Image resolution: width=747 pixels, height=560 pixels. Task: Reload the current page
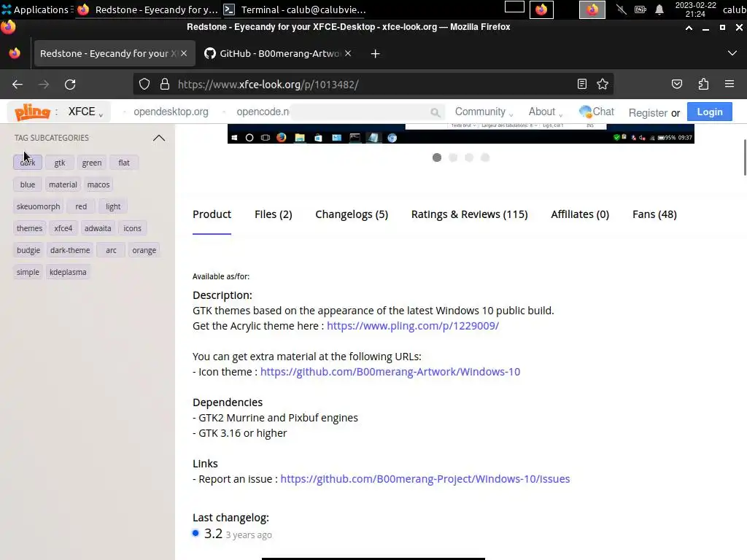pyautogui.click(x=70, y=85)
